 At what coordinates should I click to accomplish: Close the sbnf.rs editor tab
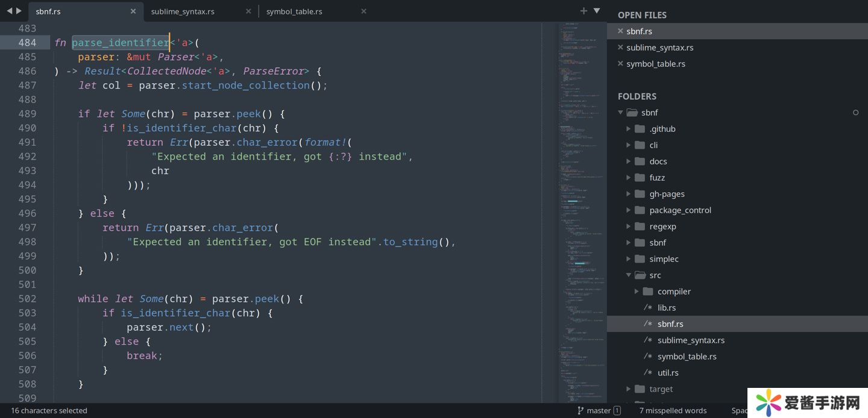tap(133, 11)
